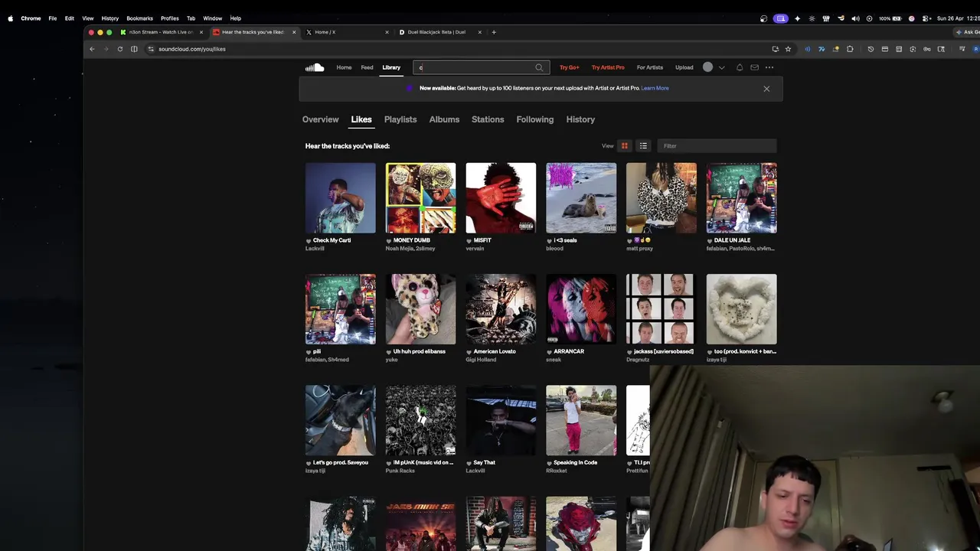Click the volume icon in menu bar

[x=855, y=18]
